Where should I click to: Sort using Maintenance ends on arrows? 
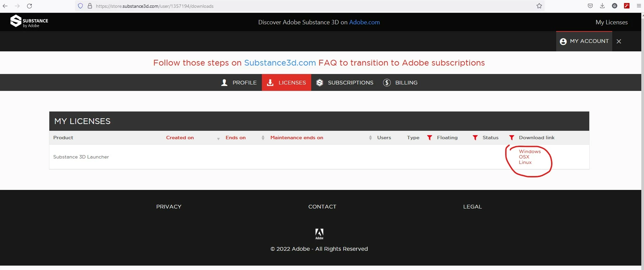pos(370,138)
